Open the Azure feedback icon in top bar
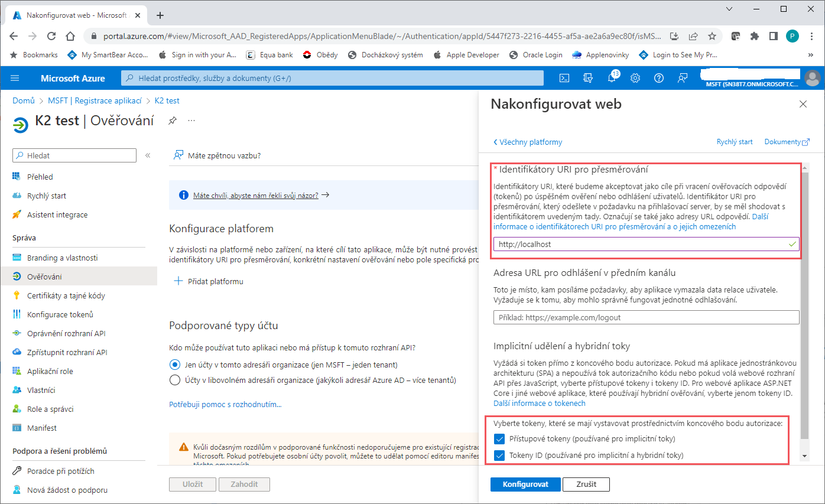The image size is (825, 504). pyautogui.click(x=683, y=78)
